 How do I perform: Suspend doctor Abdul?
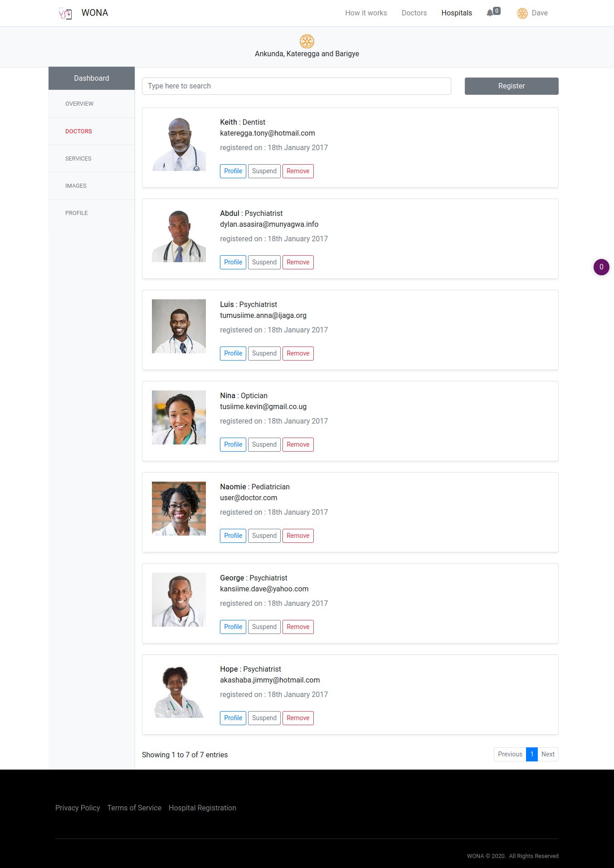coord(264,262)
